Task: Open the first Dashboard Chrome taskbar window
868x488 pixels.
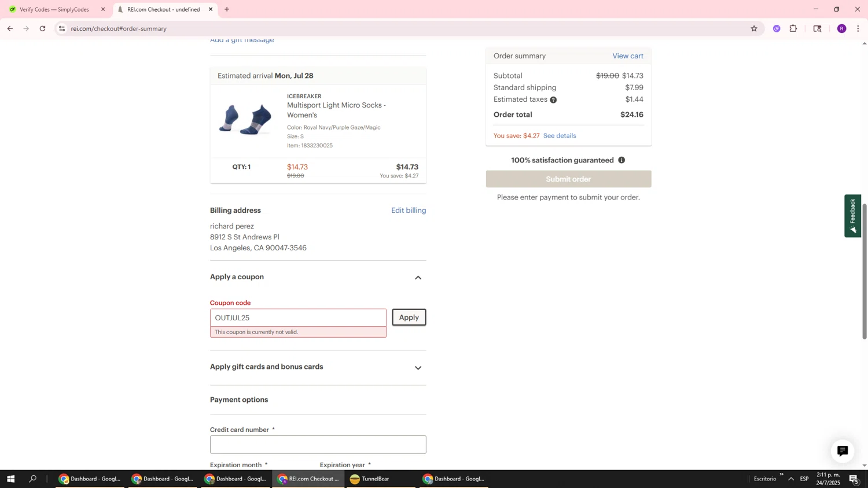Action: (x=90, y=479)
